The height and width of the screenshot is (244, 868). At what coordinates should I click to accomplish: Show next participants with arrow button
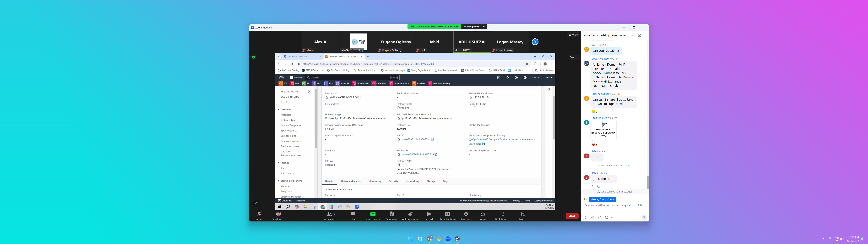coord(535,42)
